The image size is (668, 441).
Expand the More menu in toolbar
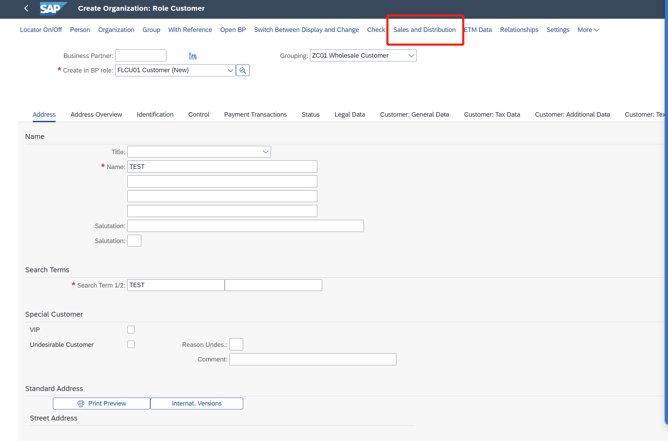click(x=588, y=30)
